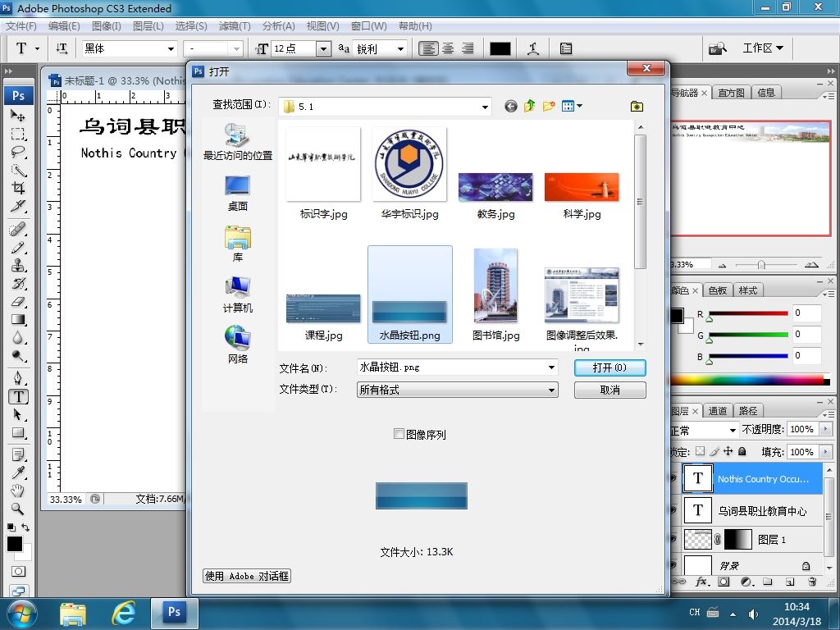Select the Lasso tool
This screenshot has height=630, width=840.
[18, 152]
